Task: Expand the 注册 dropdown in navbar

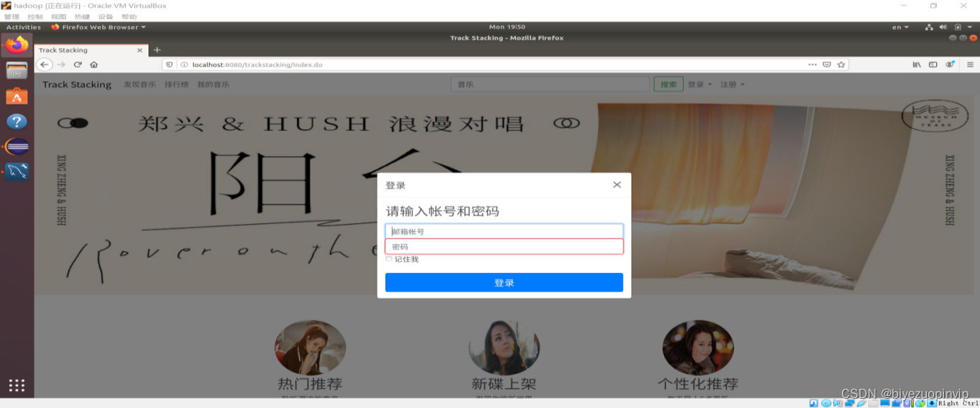Action: coord(733,84)
